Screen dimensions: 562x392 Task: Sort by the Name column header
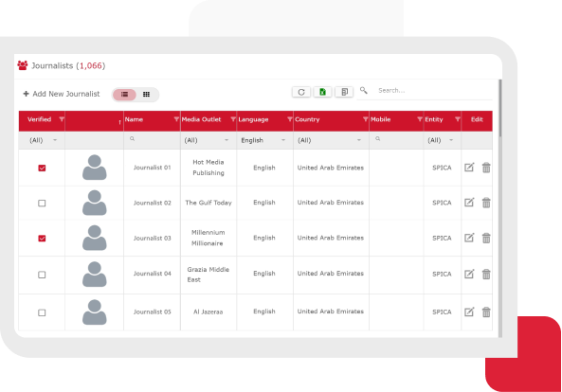coord(134,119)
